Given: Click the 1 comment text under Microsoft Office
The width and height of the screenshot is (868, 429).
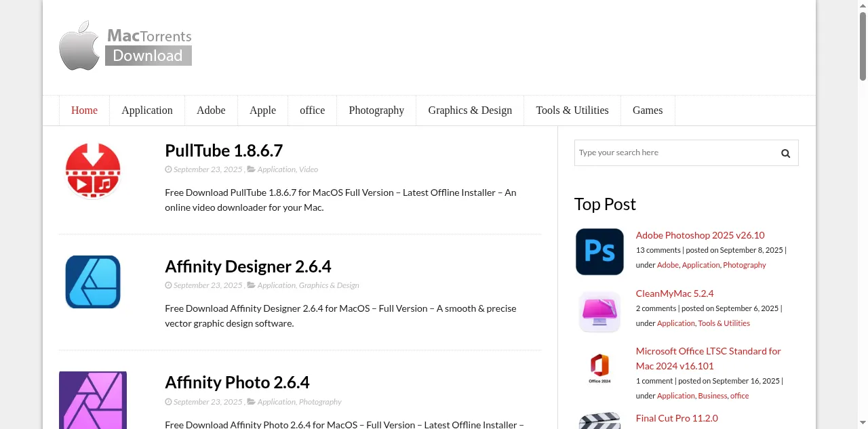Looking at the screenshot, I should [x=654, y=381].
